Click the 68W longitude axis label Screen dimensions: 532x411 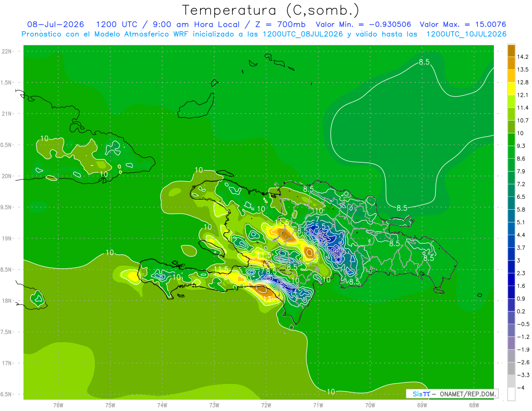(473, 405)
